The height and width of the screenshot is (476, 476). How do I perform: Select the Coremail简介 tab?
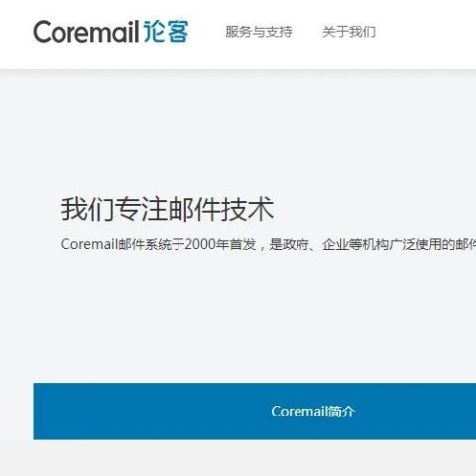tap(312, 412)
